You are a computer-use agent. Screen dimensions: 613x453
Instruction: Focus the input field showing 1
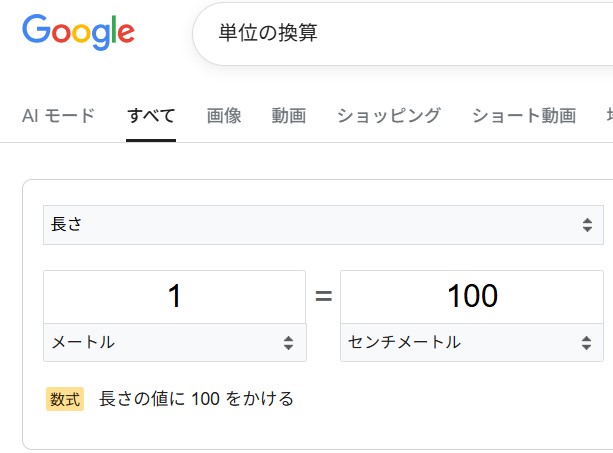[x=174, y=297]
